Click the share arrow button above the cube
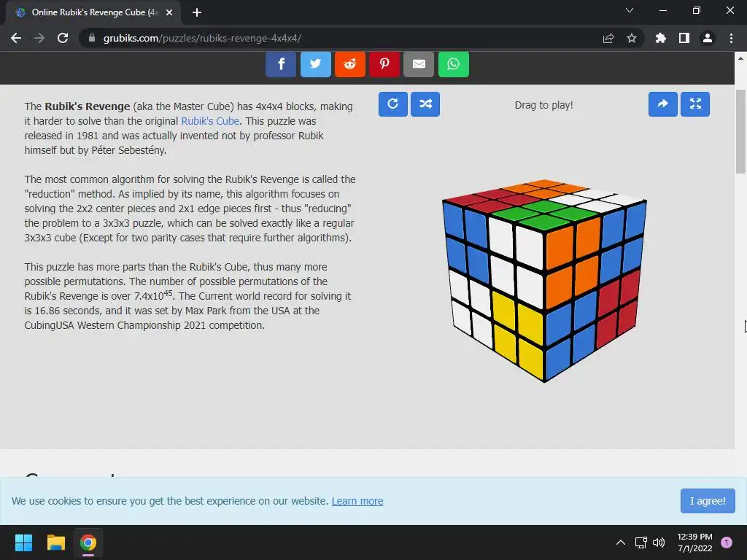The image size is (747, 560). click(x=662, y=104)
